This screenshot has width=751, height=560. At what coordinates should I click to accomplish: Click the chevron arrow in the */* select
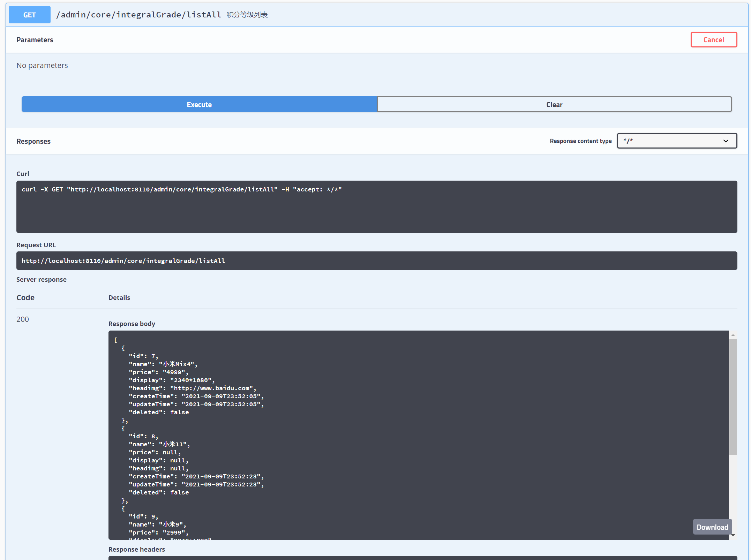[726, 141]
